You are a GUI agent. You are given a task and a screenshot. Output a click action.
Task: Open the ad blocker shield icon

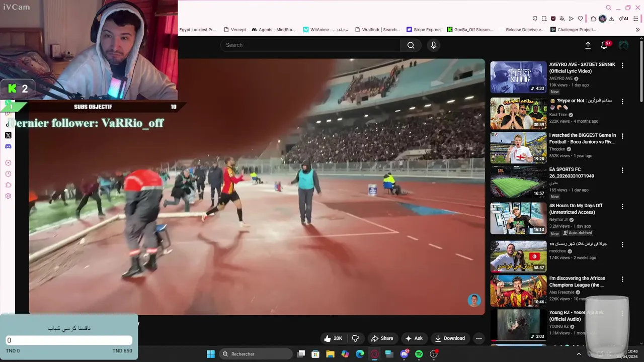[553, 19]
